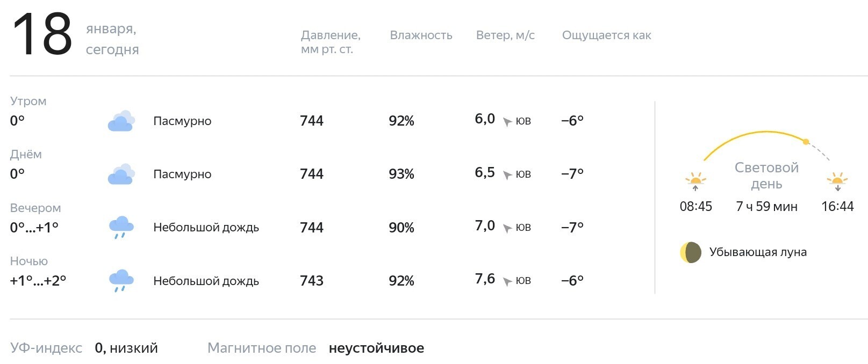Select the Давление column header

(x=331, y=42)
